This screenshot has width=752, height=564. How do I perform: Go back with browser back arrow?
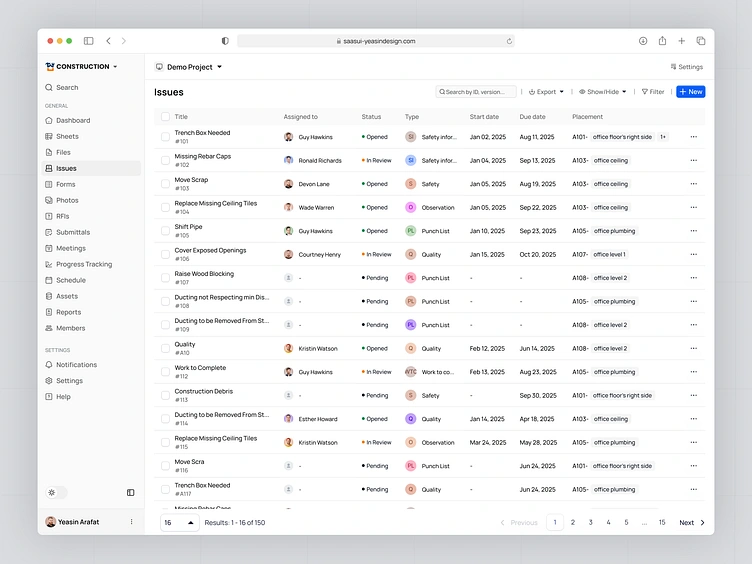pos(108,41)
